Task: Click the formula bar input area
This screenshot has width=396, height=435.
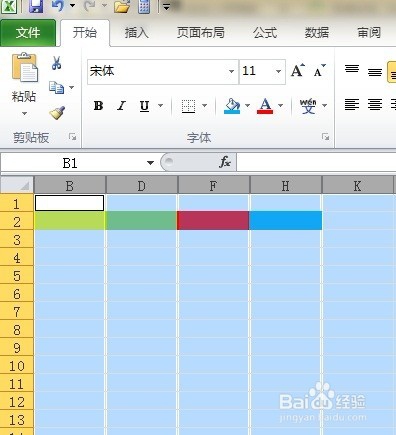Action: point(316,163)
